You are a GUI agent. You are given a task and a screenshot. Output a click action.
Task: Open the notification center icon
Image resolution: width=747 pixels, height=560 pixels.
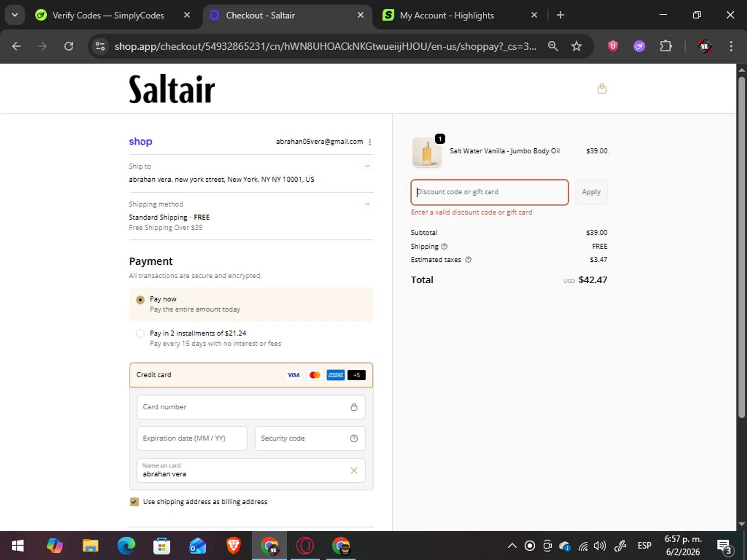click(x=725, y=546)
